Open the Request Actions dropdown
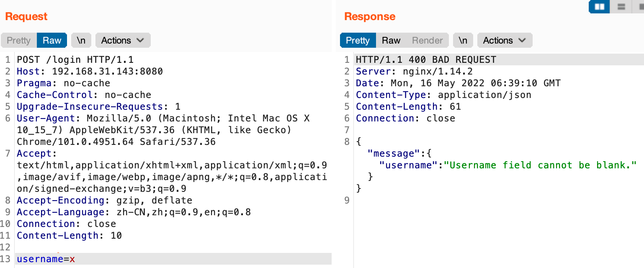 click(123, 40)
